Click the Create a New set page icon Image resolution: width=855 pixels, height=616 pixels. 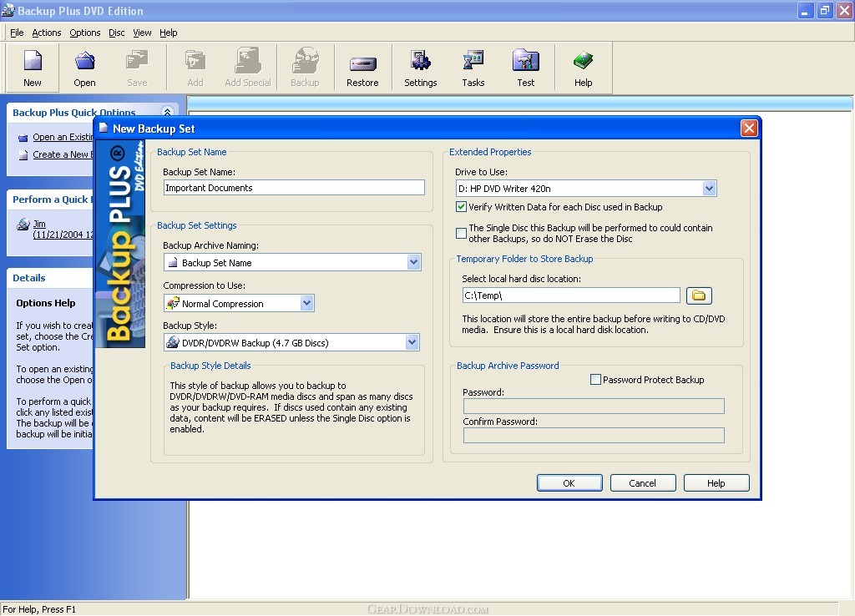coord(23,155)
